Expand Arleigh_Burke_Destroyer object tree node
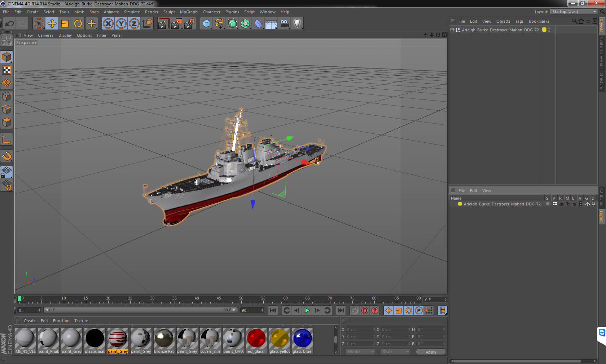606x364 pixels. coord(452,30)
